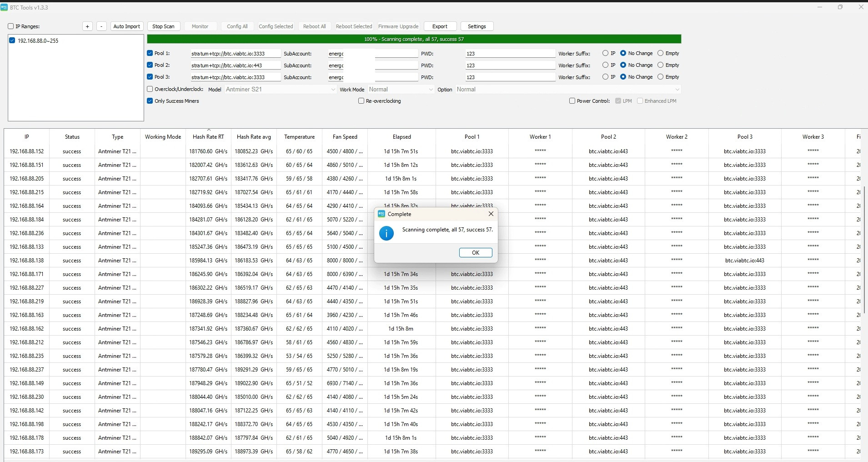
Task: Click the Export button
Action: coord(440,26)
